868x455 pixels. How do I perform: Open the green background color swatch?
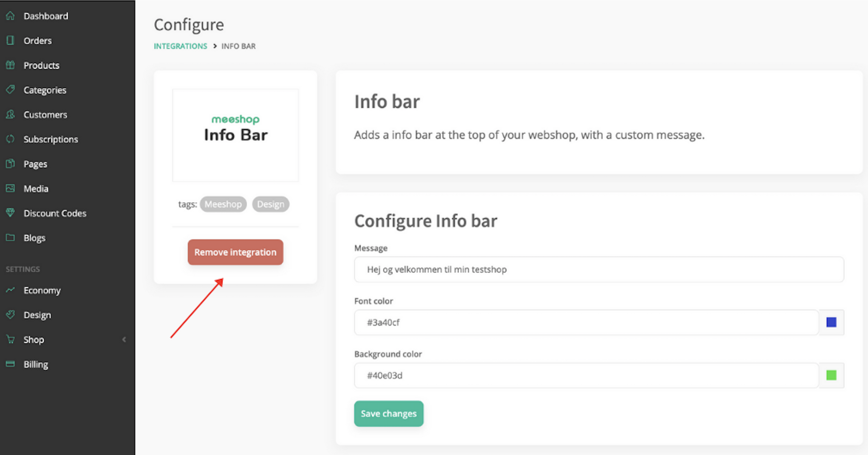pyautogui.click(x=831, y=375)
